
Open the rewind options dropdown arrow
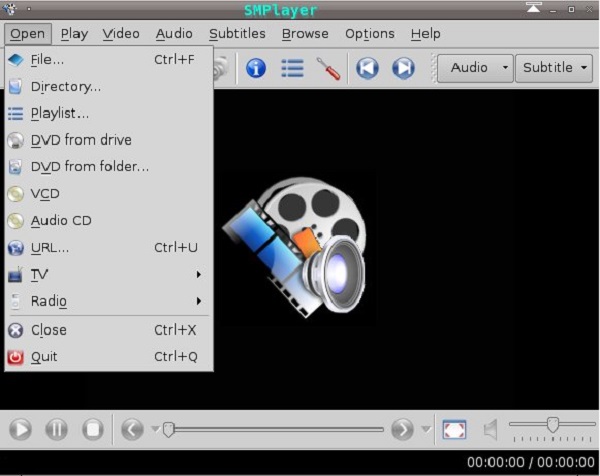pyautogui.click(x=155, y=429)
